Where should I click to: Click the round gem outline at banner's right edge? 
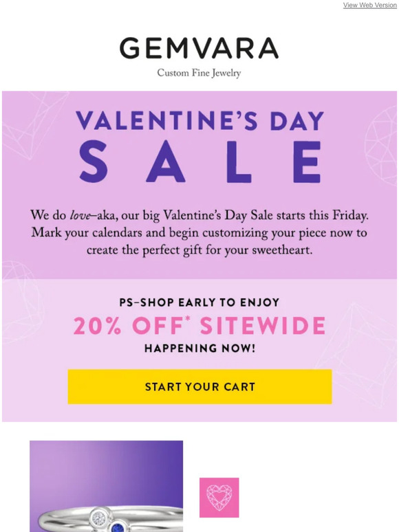tap(381, 144)
